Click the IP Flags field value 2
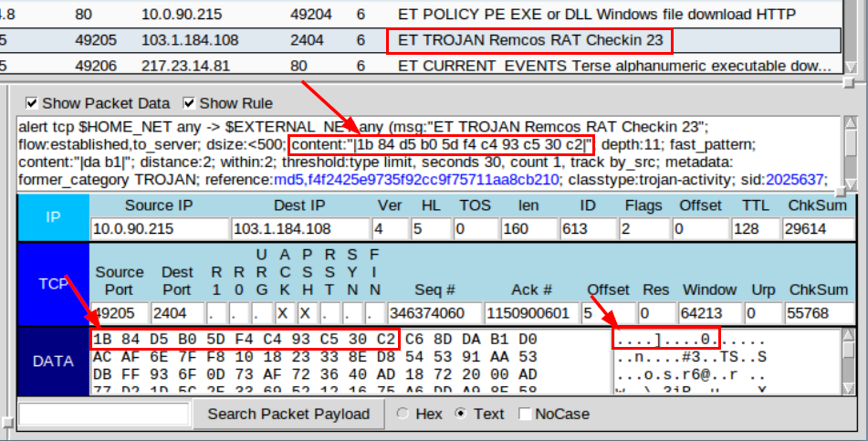The image size is (868, 441). click(645, 229)
